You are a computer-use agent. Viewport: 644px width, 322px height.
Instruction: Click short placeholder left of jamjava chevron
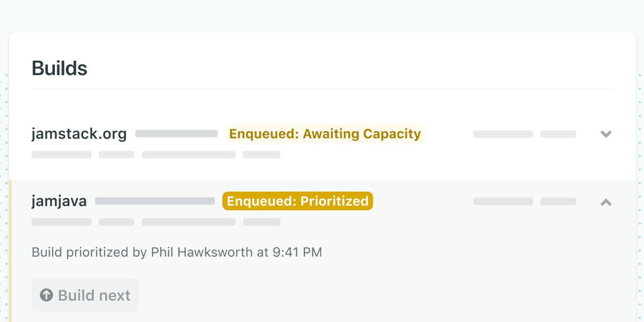pyautogui.click(x=558, y=202)
